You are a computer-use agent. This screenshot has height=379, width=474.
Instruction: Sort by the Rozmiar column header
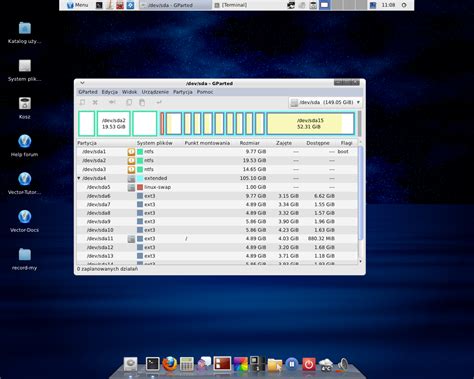pyautogui.click(x=250, y=143)
